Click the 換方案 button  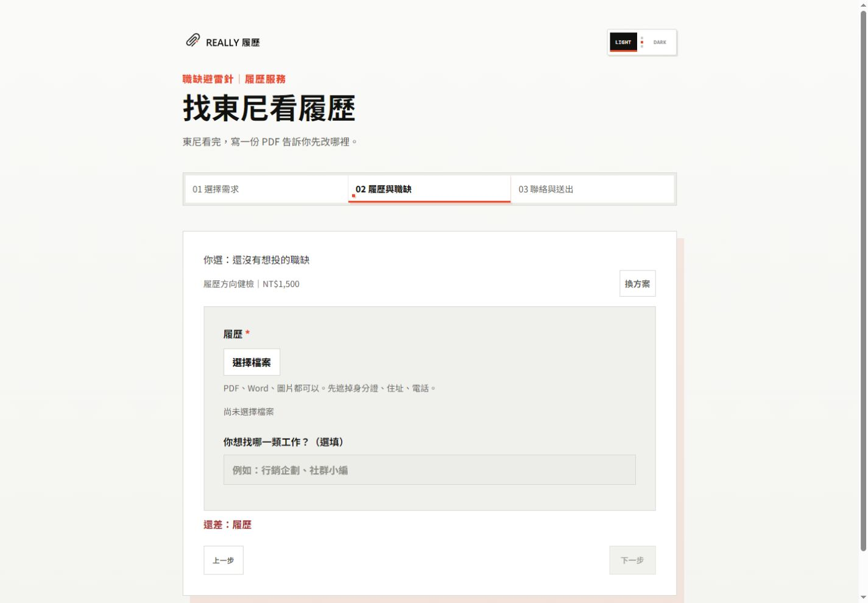[637, 284]
